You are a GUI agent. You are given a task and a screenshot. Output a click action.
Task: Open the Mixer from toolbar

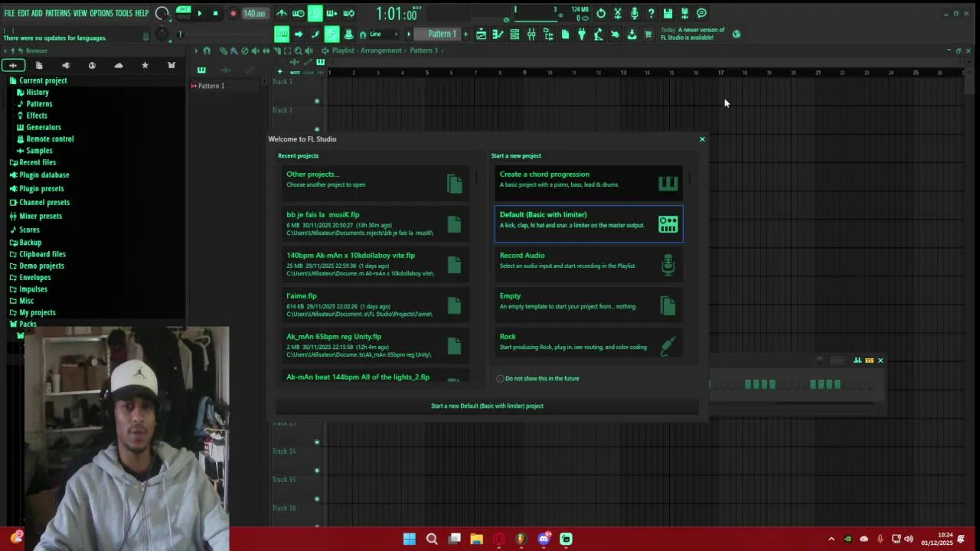tap(531, 34)
